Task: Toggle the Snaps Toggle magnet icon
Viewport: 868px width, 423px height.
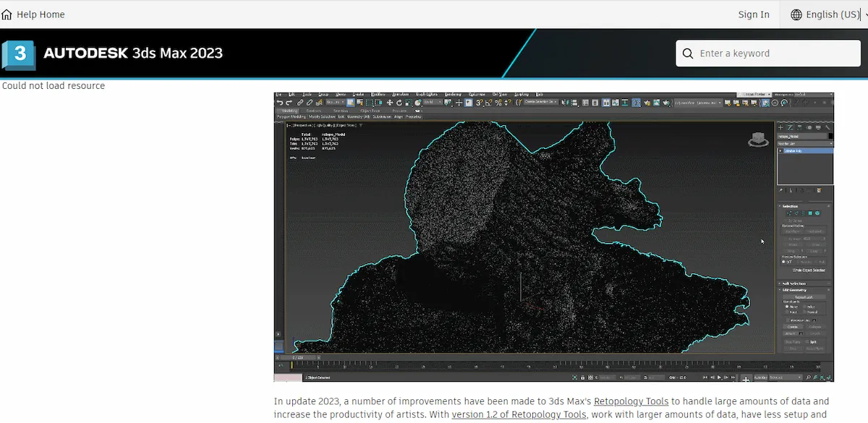Action: (478, 102)
